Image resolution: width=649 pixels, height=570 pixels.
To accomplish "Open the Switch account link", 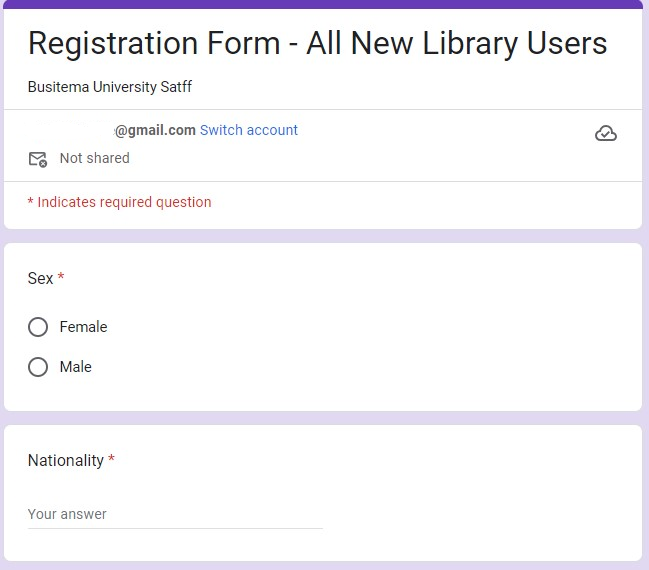I will click(x=249, y=130).
